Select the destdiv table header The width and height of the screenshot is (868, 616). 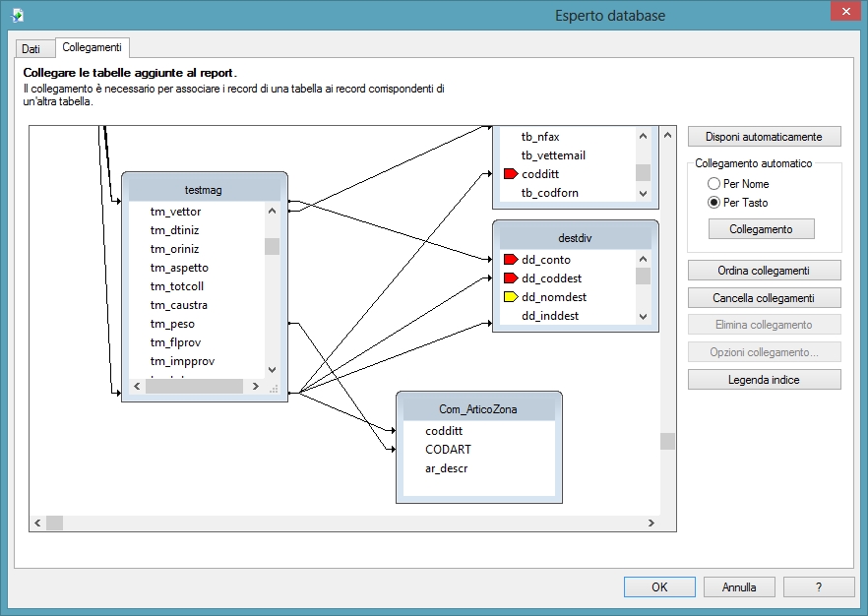tap(575, 238)
